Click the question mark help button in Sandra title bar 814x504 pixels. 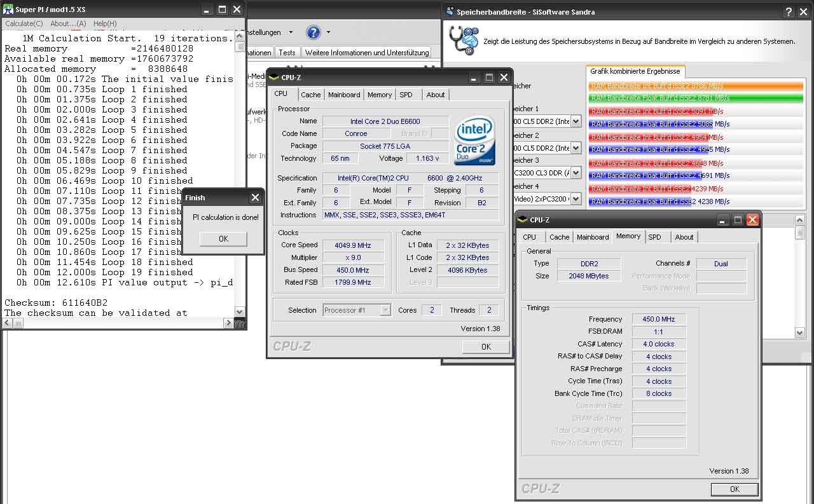point(789,11)
